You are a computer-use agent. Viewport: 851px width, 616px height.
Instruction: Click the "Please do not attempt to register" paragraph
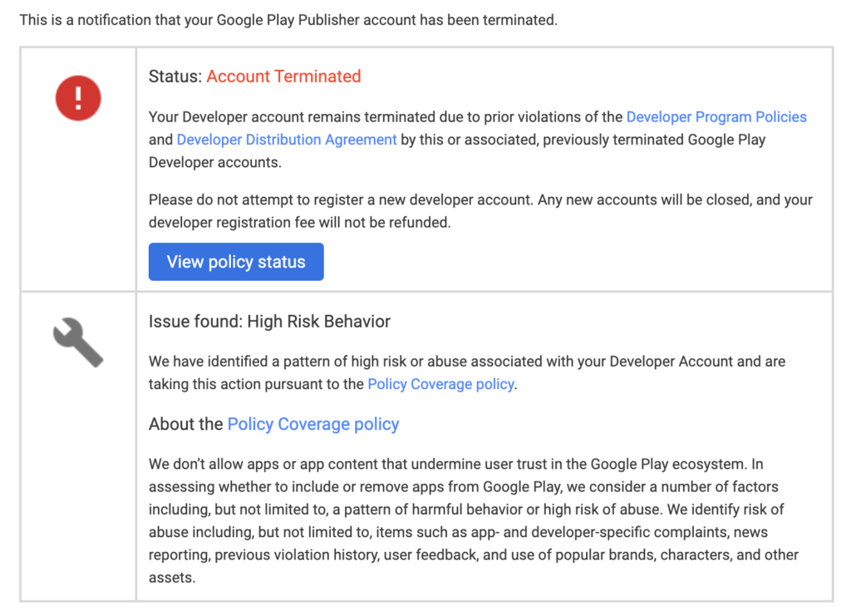coord(480,200)
